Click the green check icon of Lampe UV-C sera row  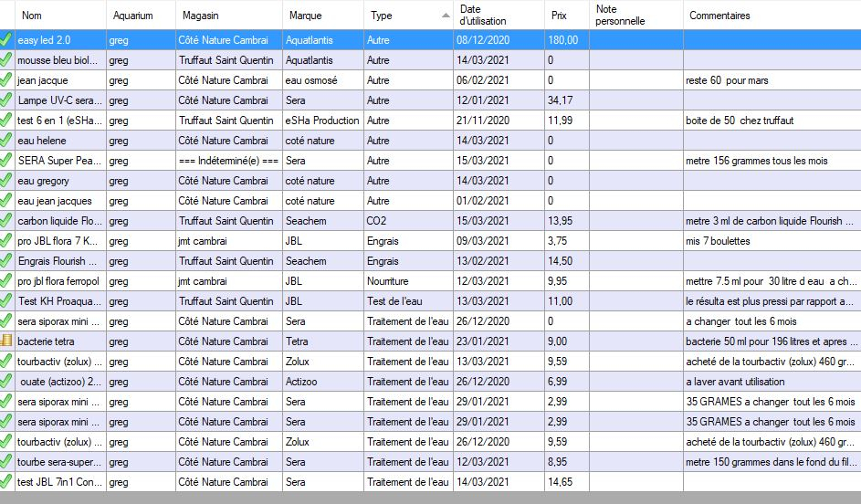(x=6, y=100)
